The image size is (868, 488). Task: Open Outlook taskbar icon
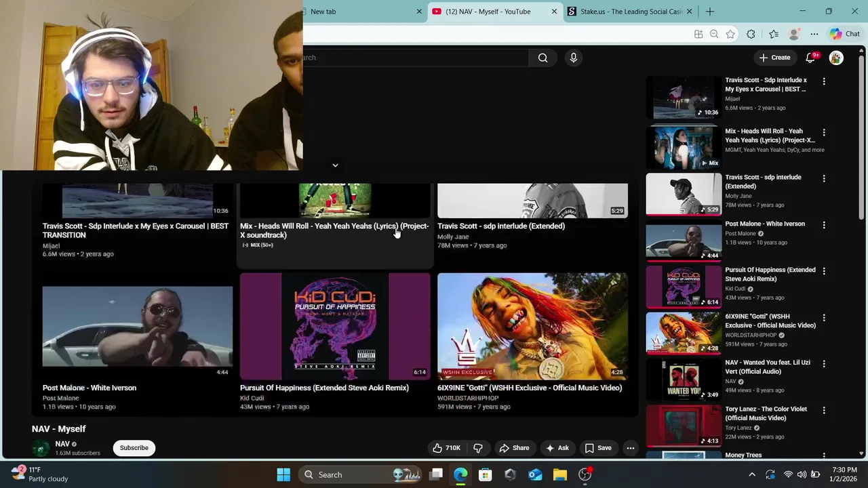[x=535, y=474]
